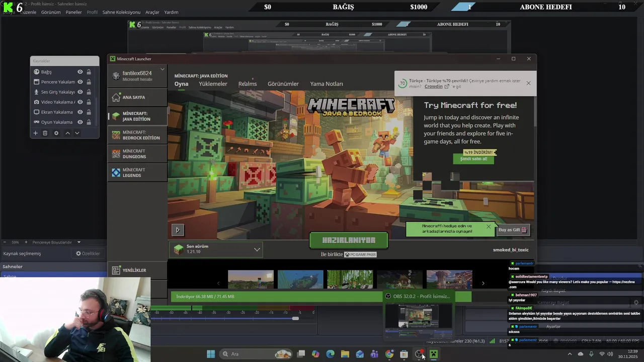This screenshot has width=644, height=362.
Task: Hide Oyun Yakalama source
Action: (x=80, y=122)
